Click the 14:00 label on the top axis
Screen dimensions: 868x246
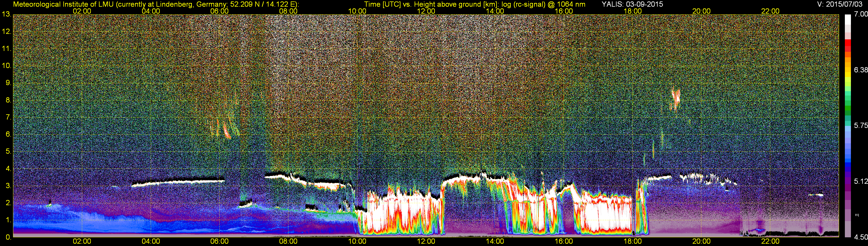495,11
